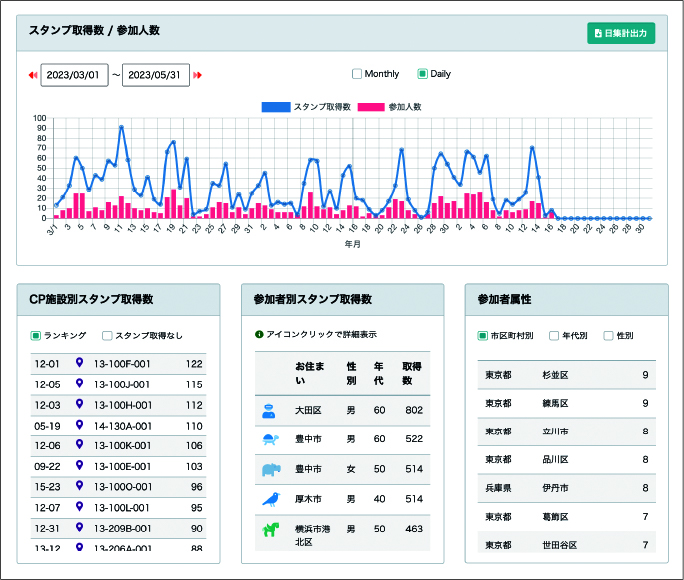
Task: Click the blue bird avatar for 厚木市
Action: tap(268, 498)
